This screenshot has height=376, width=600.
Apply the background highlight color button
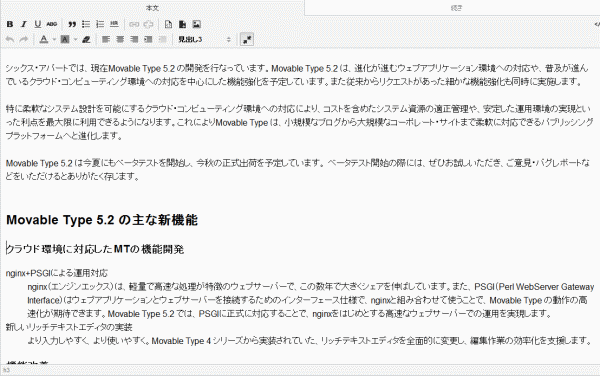point(65,39)
